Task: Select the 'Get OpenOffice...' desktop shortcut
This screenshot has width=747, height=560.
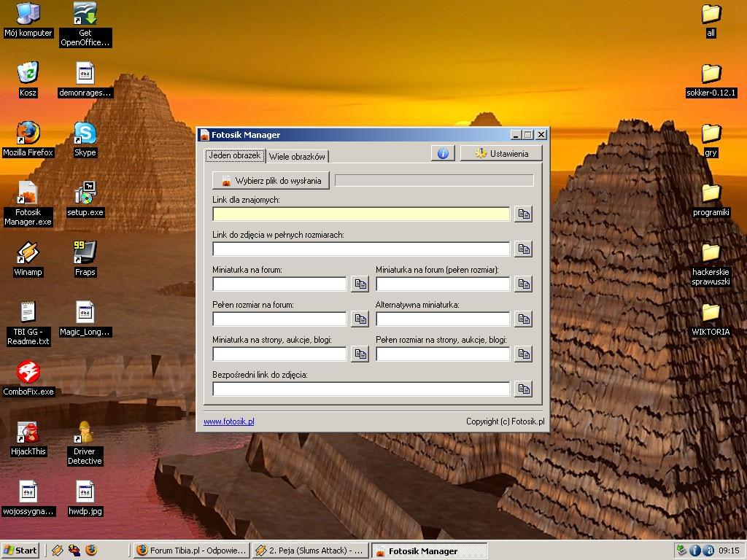Action: click(x=85, y=24)
